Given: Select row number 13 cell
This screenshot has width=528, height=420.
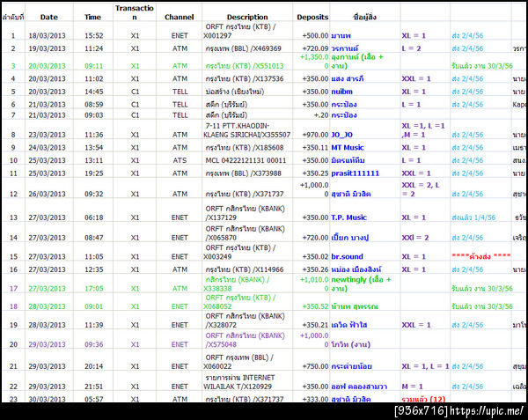Looking at the screenshot, I should click(x=13, y=217).
